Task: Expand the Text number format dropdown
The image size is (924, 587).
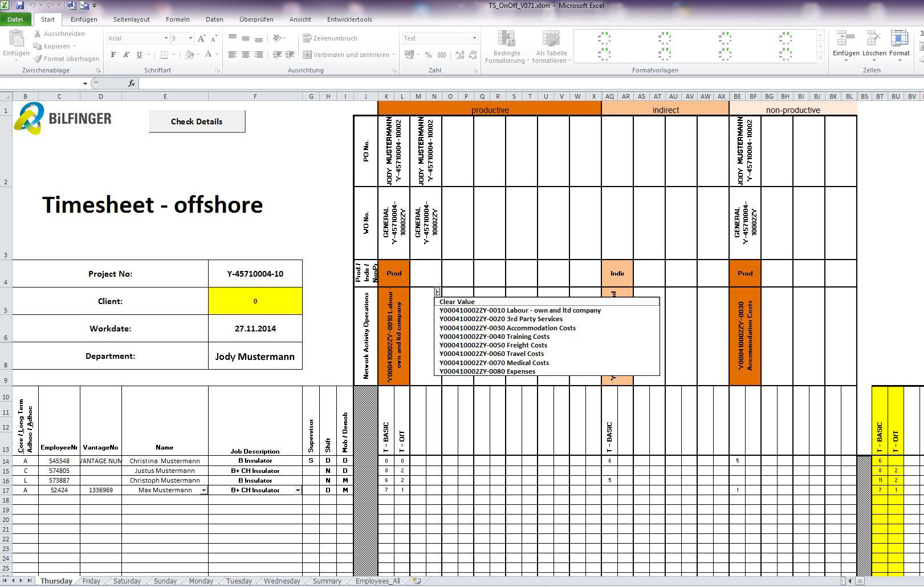Action: (474, 38)
